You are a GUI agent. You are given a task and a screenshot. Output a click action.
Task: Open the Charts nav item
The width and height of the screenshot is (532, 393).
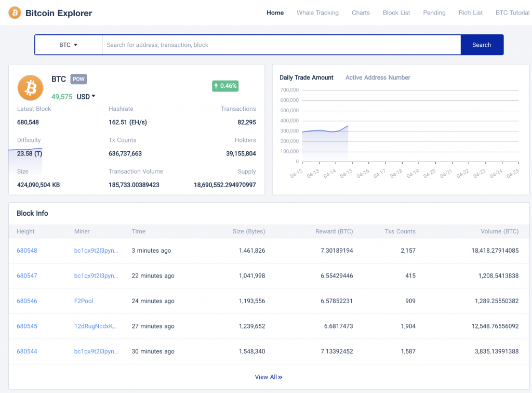[x=361, y=12]
